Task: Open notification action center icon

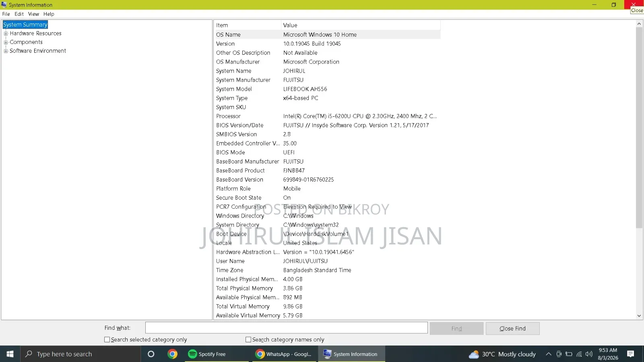Action: point(631,354)
